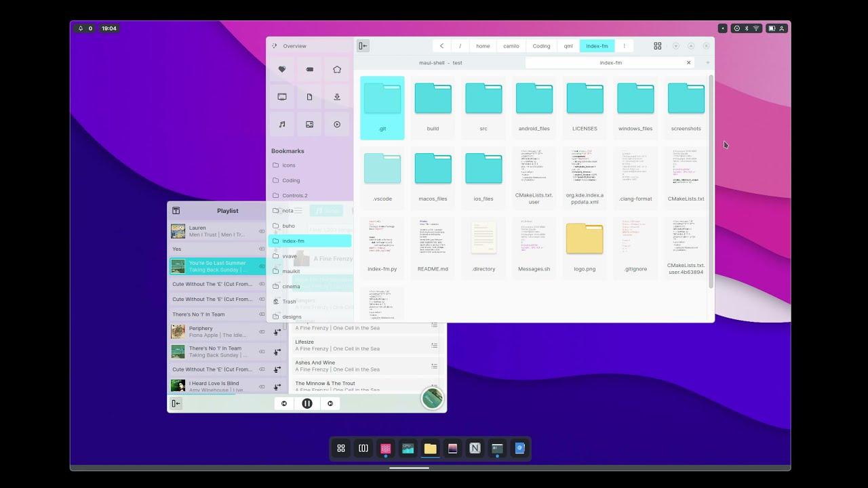The height and width of the screenshot is (488, 868).
Task: Navigate to Coding in breadcrumb
Action: click(541, 46)
